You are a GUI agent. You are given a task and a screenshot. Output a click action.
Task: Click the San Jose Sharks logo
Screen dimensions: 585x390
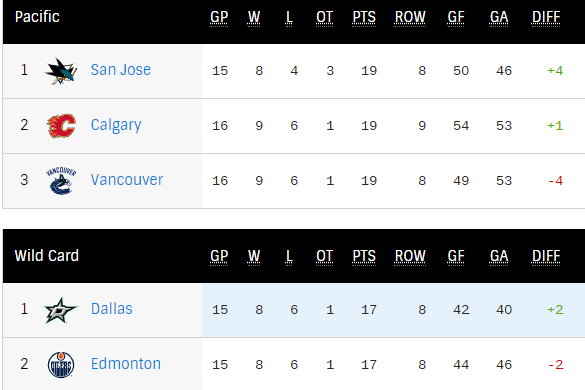(61, 71)
